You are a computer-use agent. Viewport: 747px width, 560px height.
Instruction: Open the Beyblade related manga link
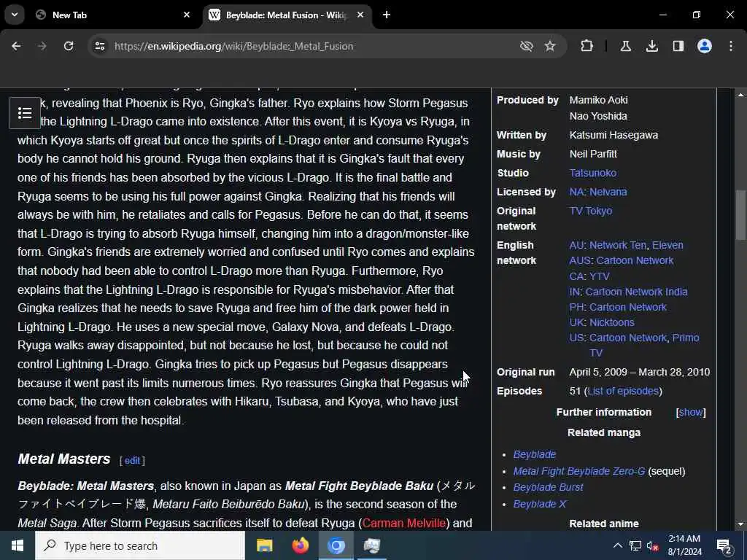535,455
